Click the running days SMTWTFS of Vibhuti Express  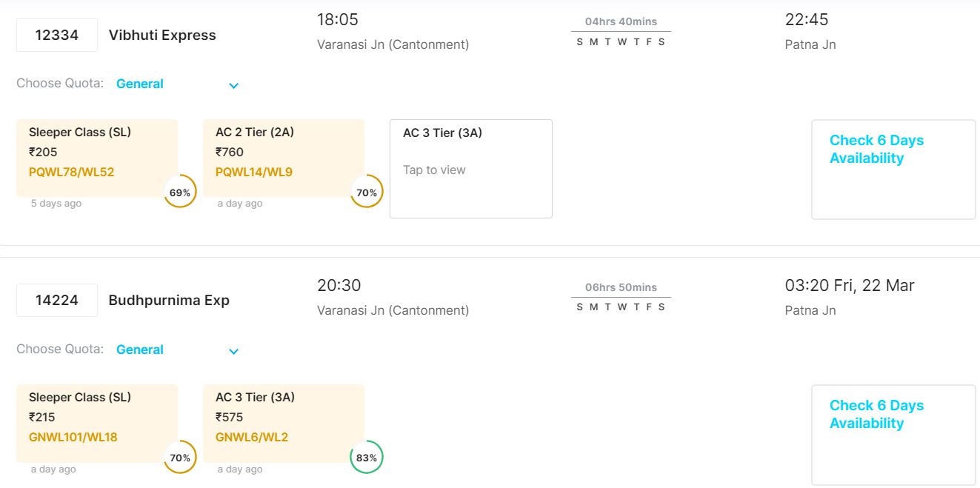621,41
